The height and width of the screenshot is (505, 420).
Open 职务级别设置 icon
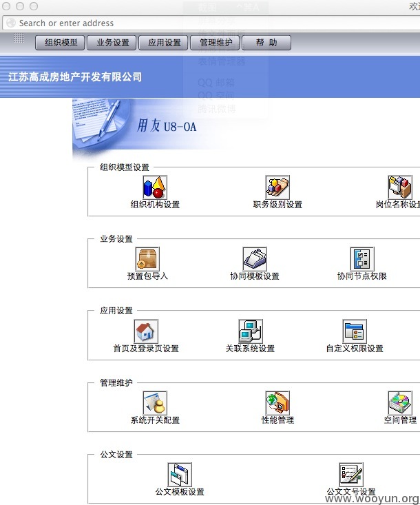tap(277, 187)
